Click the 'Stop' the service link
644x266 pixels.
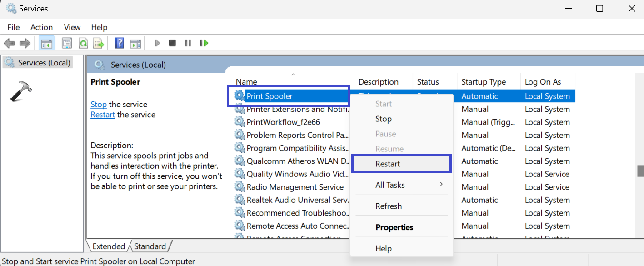98,105
